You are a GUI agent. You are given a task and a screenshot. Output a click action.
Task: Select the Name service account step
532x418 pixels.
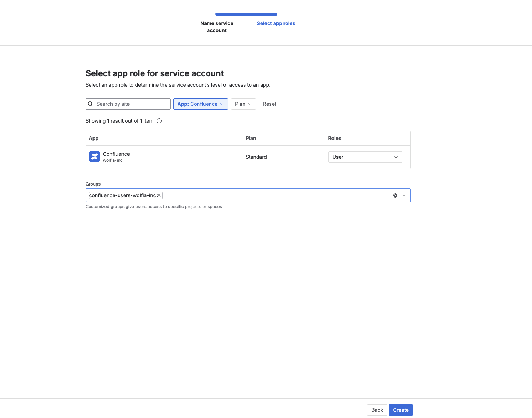217,27
